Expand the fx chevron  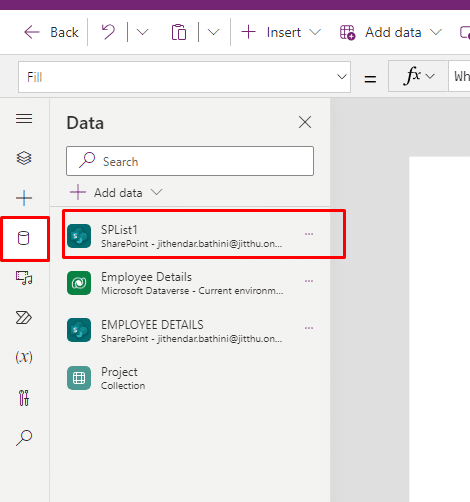[430, 76]
